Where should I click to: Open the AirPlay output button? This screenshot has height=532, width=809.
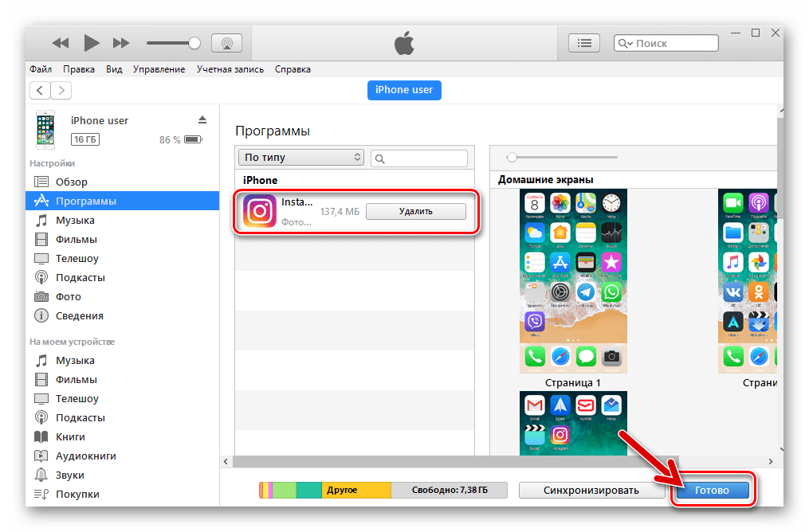tap(227, 43)
